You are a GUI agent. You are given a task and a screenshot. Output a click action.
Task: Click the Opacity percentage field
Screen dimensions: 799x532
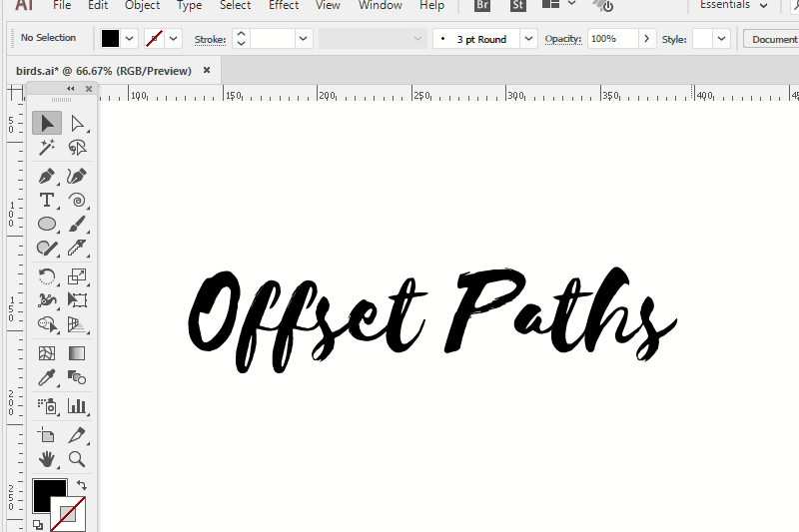(x=610, y=39)
